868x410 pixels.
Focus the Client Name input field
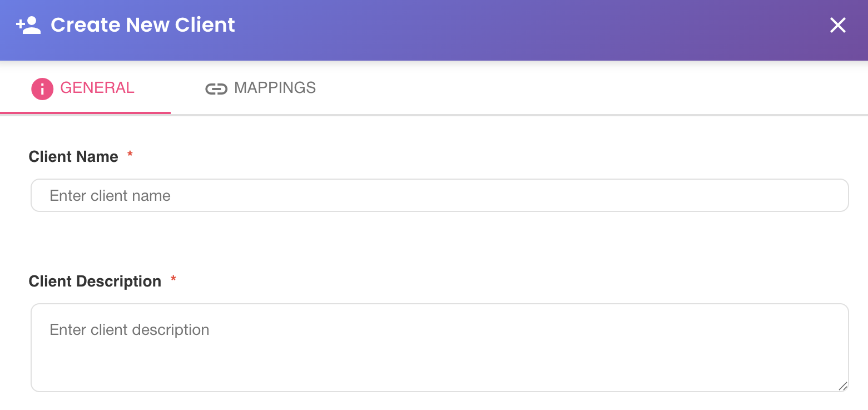coord(439,195)
